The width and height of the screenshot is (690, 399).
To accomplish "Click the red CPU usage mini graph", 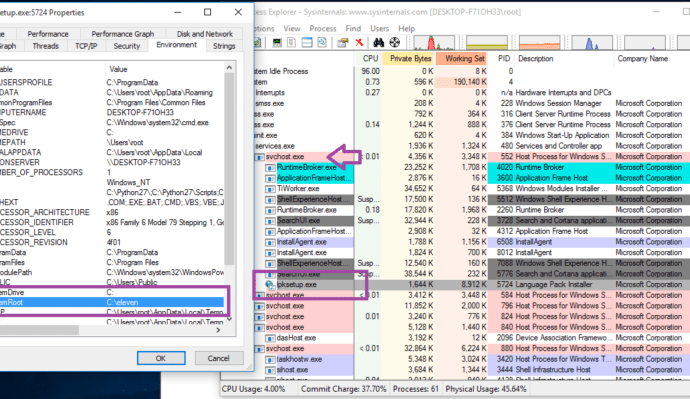I will (434, 43).
